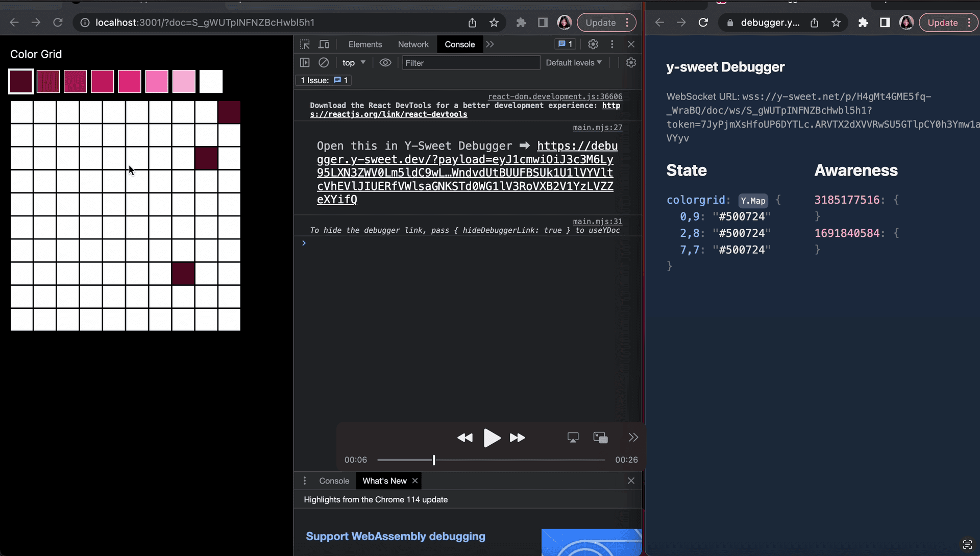
Task: Switch to the Network tab
Action: [x=412, y=44]
